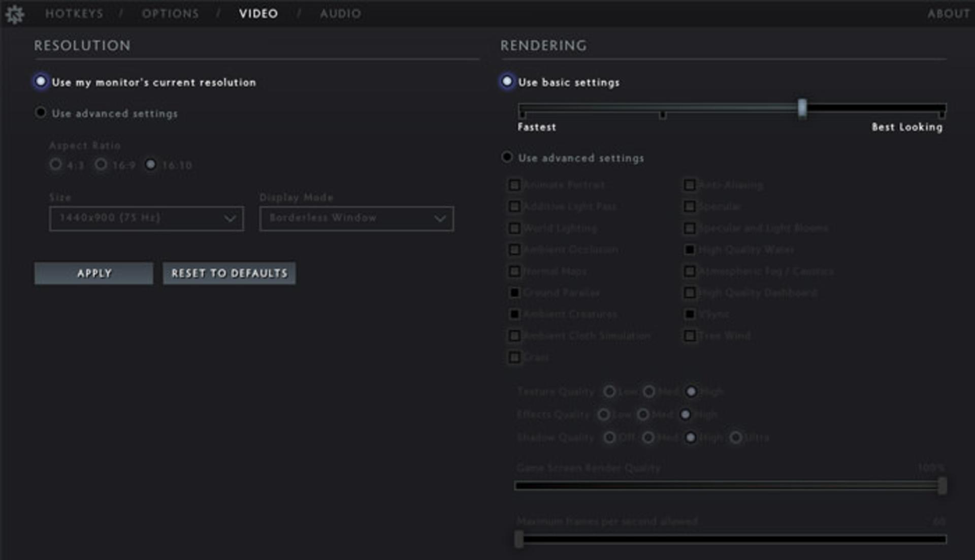This screenshot has height=560, width=975.
Task: Toggle Animate Portrait checkbox
Action: (x=514, y=185)
